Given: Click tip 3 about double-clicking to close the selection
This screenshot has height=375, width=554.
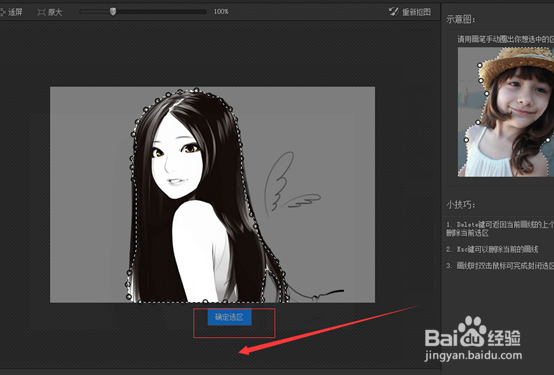Looking at the screenshot, I should tap(500, 265).
